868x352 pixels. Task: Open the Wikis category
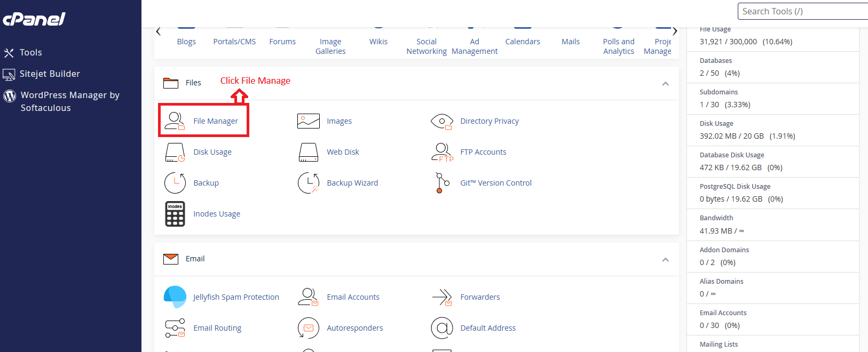click(x=378, y=42)
